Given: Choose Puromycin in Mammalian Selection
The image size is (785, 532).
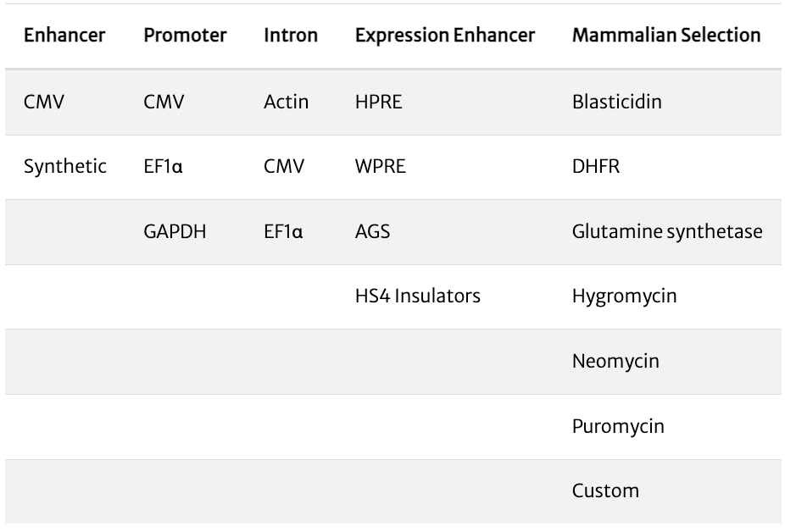Looking at the screenshot, I should pyautogui.click(x=618, y=426).
